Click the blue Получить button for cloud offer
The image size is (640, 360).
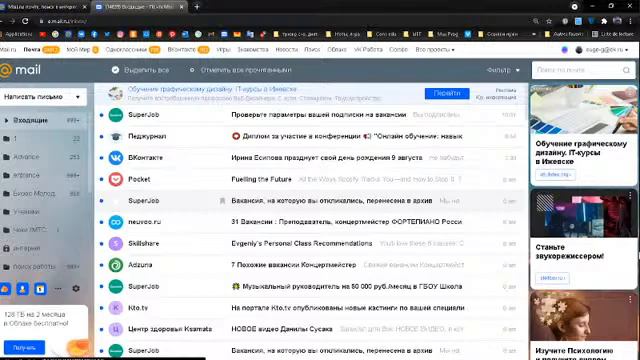click(x=24, y=348)
